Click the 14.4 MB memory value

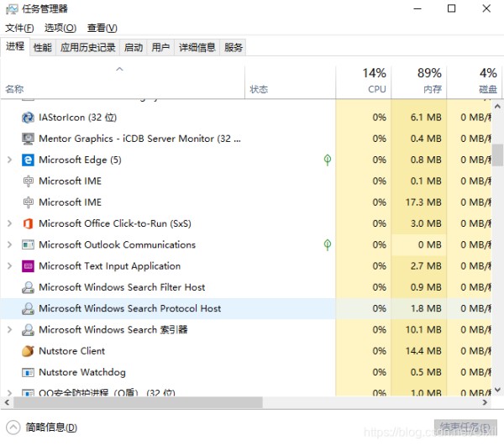423,351
